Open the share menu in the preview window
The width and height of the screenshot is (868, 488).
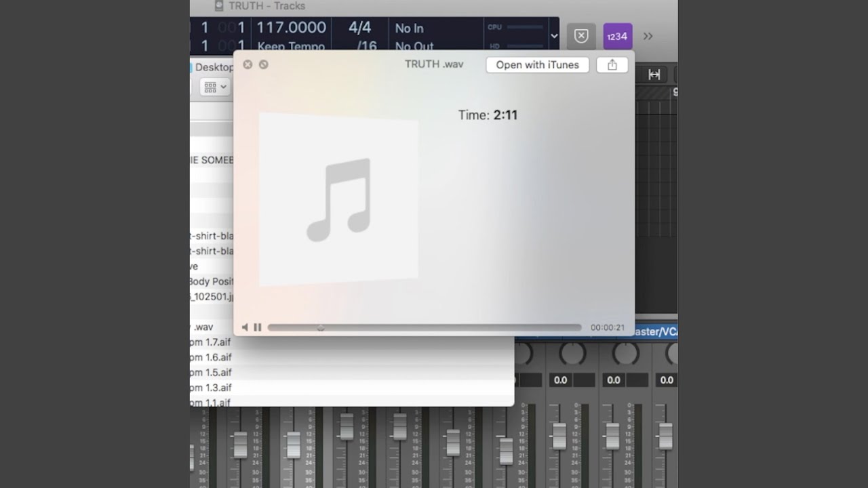pos(612,65)
